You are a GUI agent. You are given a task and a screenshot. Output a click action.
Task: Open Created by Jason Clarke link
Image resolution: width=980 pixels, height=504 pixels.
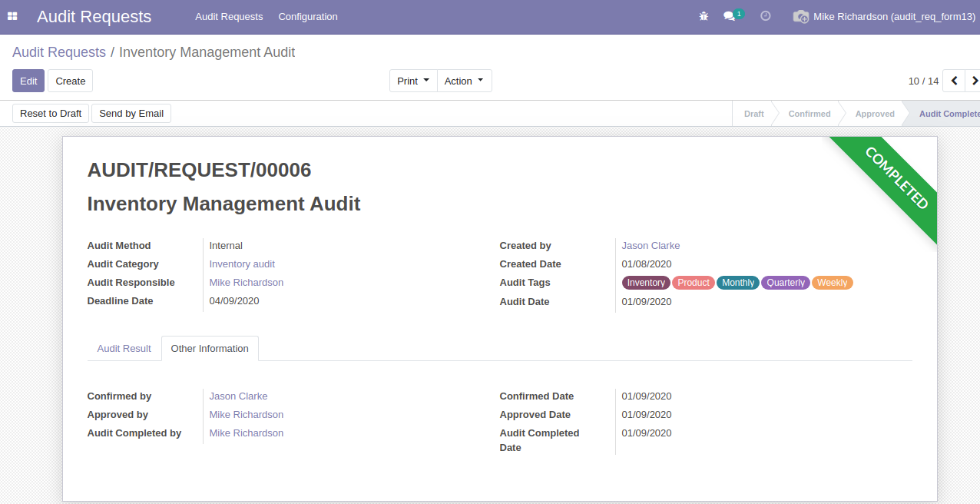click(x=651, y=245)
